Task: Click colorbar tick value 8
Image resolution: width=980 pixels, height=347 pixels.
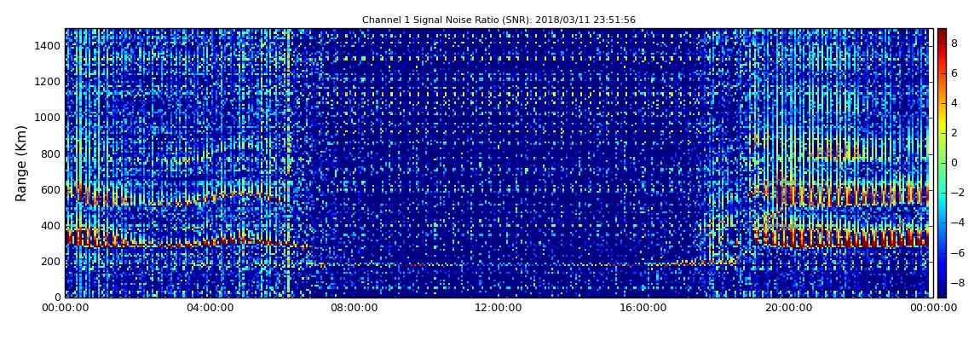Action: tap(954, 43)
